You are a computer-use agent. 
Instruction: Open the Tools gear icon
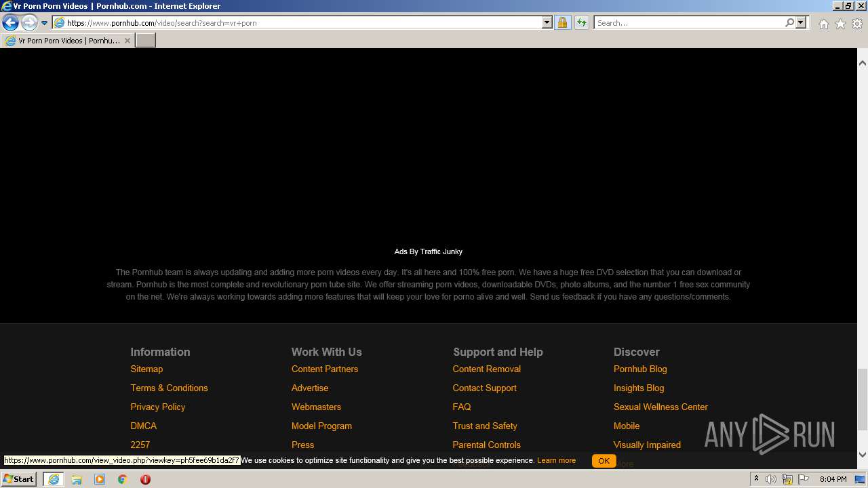click(x=857, y=24)
